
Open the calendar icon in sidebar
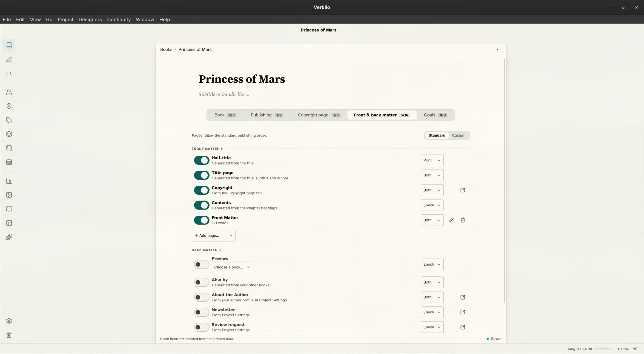click(9, 162)
